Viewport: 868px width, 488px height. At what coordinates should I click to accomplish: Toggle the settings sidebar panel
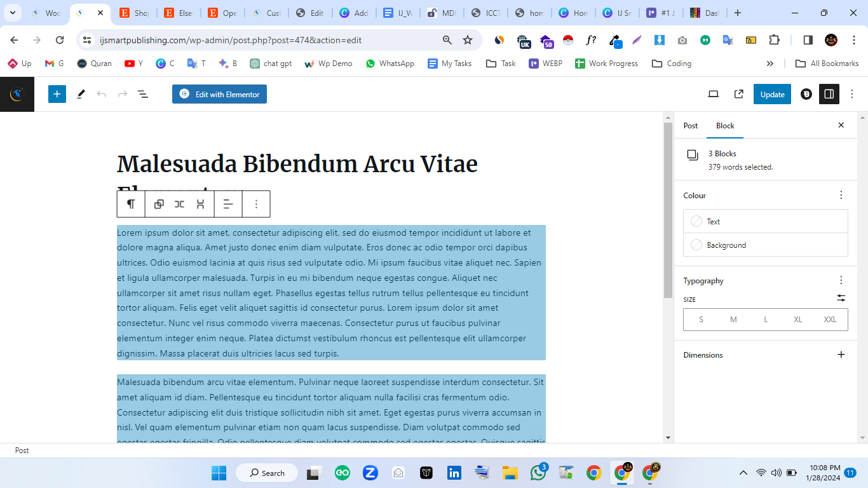coord(829,94)
